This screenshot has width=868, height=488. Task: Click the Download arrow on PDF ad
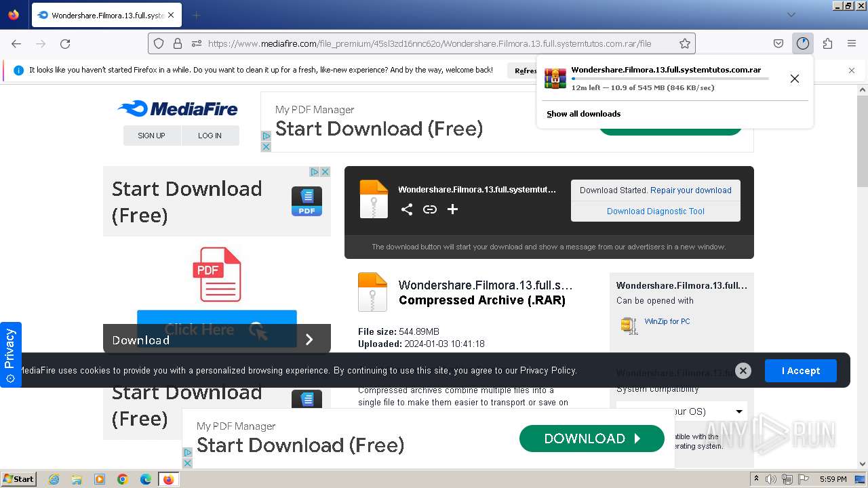tap(309, 340)
